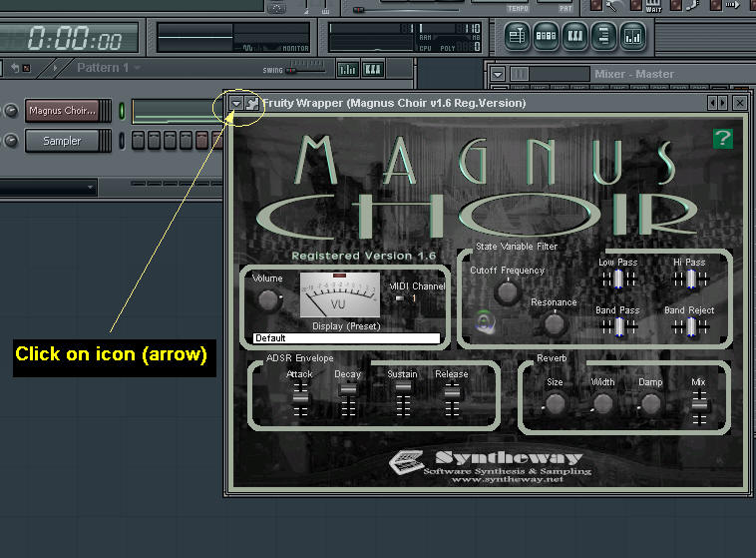Open the Mixer window menu arrow
Image resolution: width=756 pixels, height=558 pixels.
click(498, 74)
